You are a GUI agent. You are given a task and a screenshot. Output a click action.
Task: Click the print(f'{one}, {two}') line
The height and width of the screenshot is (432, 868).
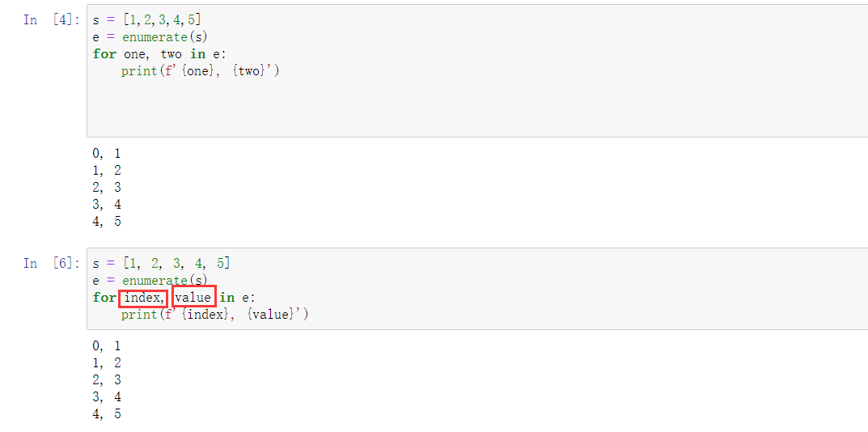[201, 71]
